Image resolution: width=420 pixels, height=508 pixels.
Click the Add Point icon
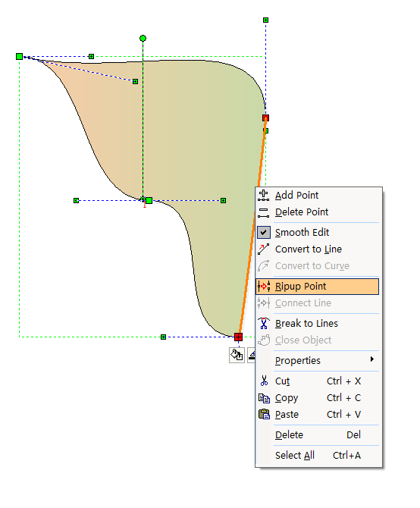tap(263, 196)
